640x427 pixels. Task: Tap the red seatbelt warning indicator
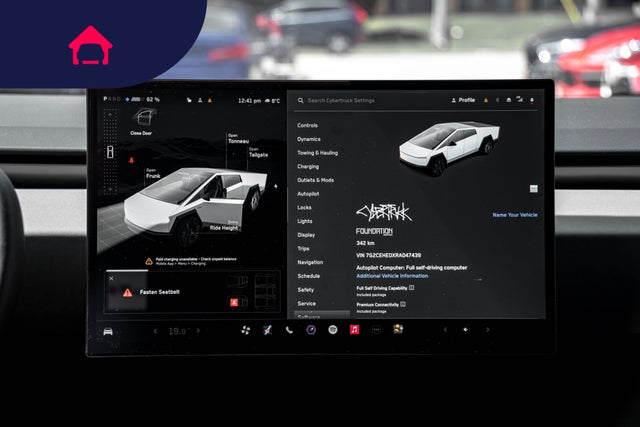click(131, 160)
